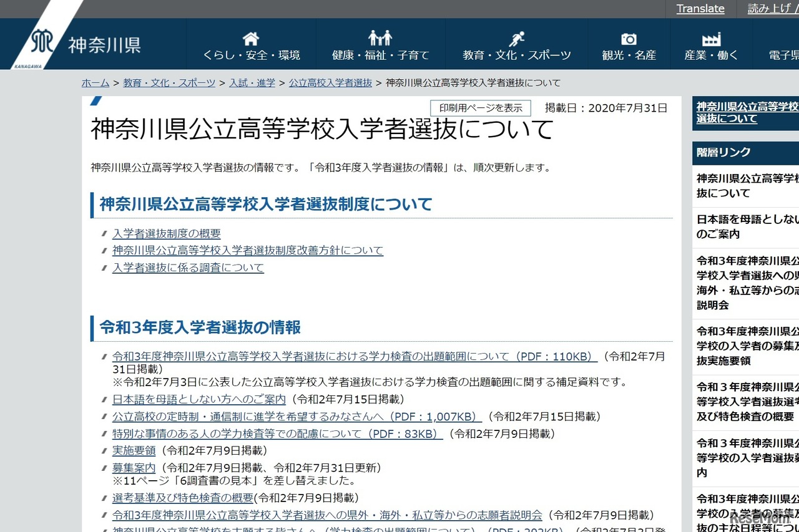
Task: Click the family icon for 健康・福祉・子育て
Action: click(380, 37)
